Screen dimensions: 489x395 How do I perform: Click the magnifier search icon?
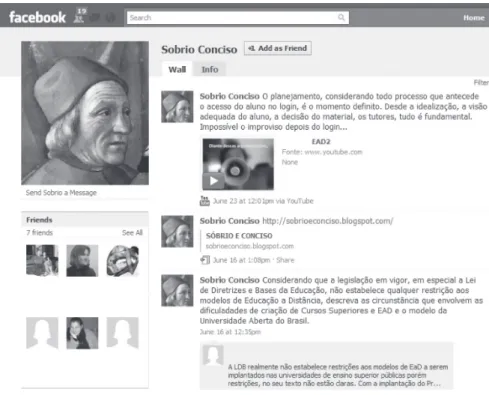pos(341,17)
